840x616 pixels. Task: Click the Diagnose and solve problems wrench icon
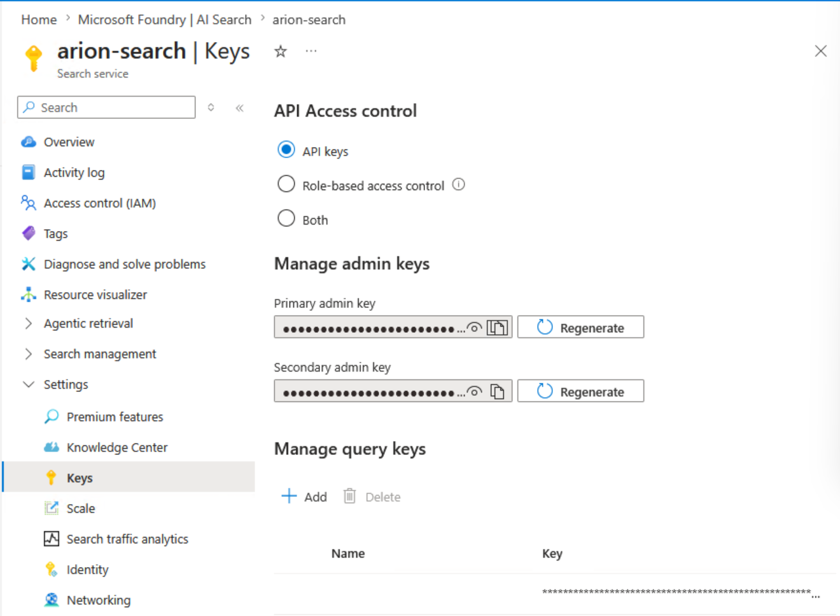tap(29, 264)
